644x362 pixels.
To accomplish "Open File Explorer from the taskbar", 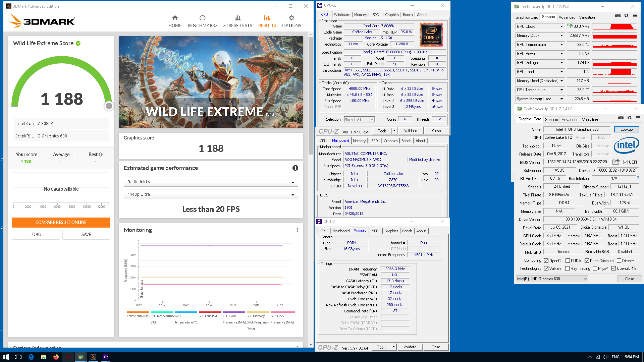I will [43, 357].
